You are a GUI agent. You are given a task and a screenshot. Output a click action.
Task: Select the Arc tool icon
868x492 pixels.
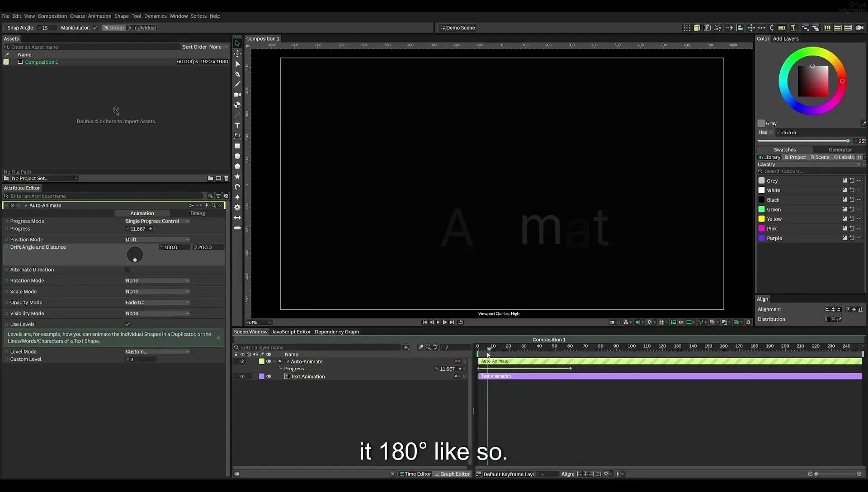tap(237, 187)
